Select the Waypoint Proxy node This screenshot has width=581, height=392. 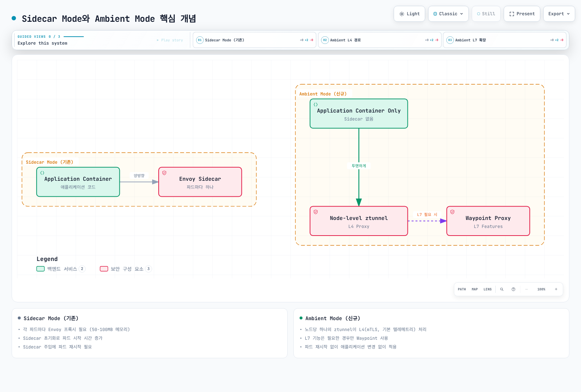point(488,221)
